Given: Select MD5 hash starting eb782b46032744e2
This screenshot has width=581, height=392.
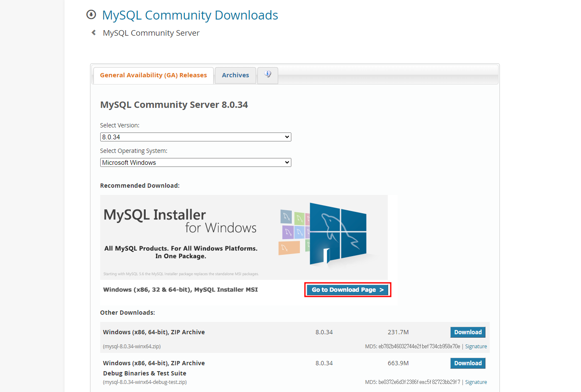Looking at the screenshot, I should point(419,347).
